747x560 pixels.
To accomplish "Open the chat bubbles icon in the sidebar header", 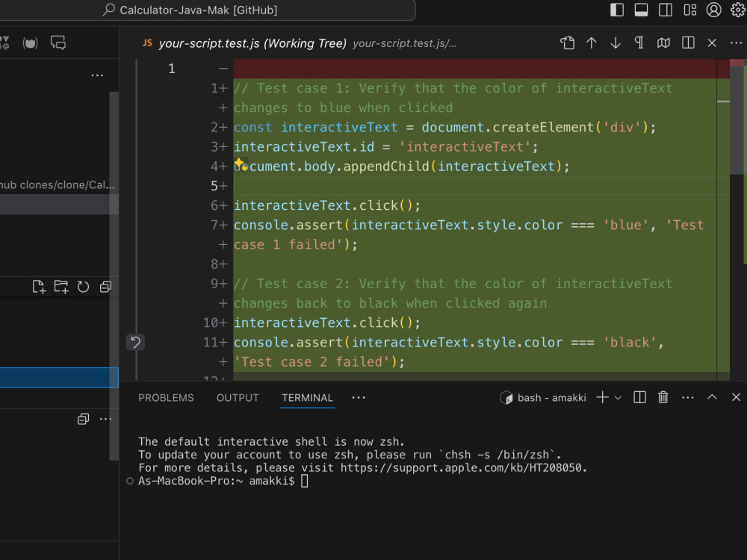I will click(x=58, y=43).
